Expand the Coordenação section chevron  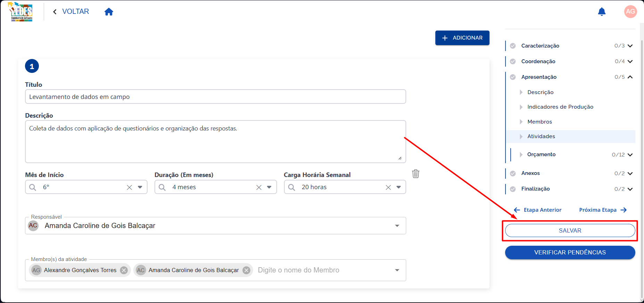click(630, 61)
